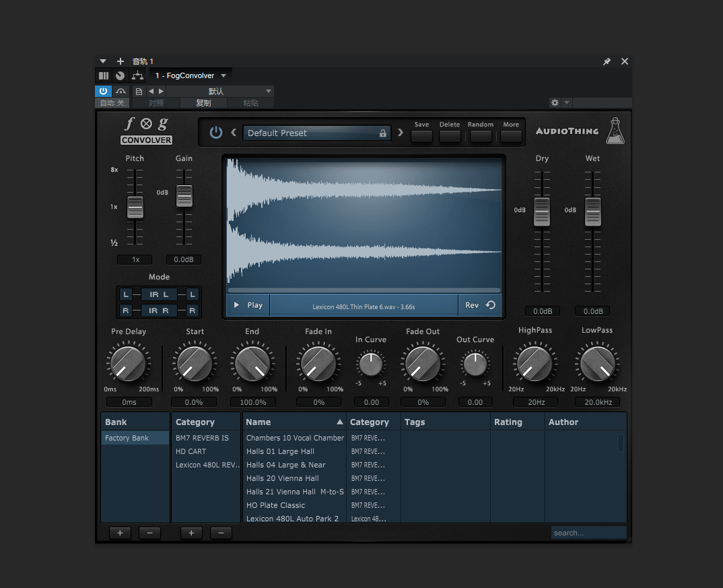
Task: Select Halls 20 Vienna Hall preset
Action: pyautogui.click(x=295, y=478)
